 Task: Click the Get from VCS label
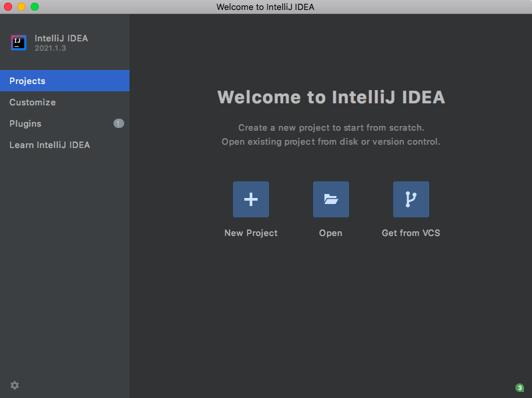[411, 233]
